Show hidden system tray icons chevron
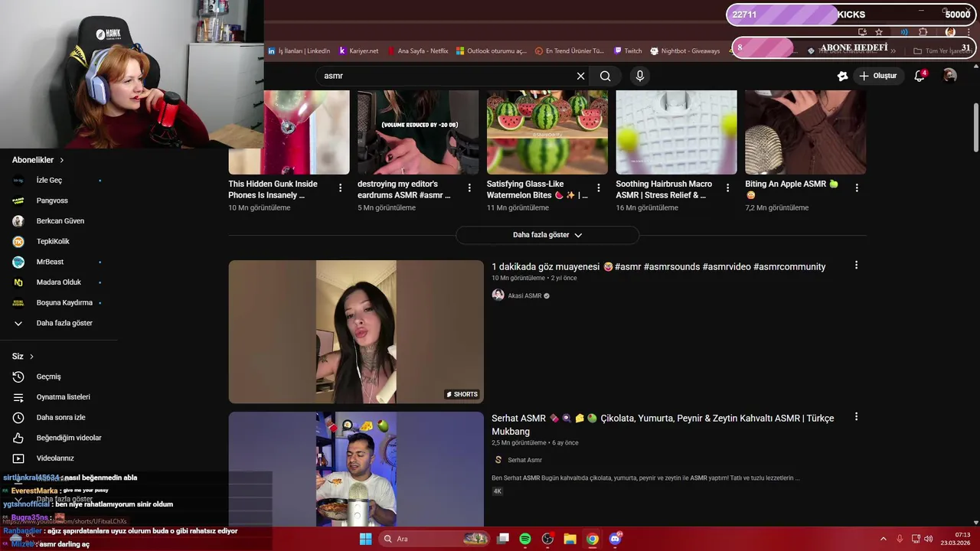This screenshot has height=551, width=980. (x=883, y=539)
